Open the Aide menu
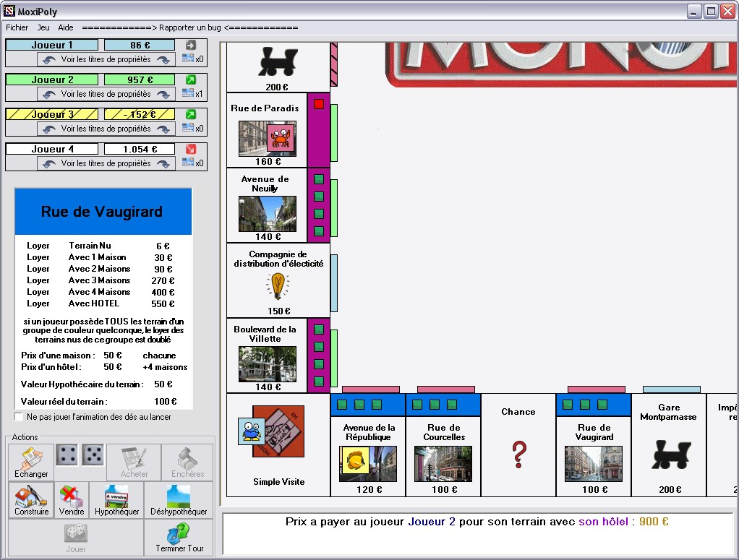The width and height of the screenshot is (739, 560). click(66, 27)
